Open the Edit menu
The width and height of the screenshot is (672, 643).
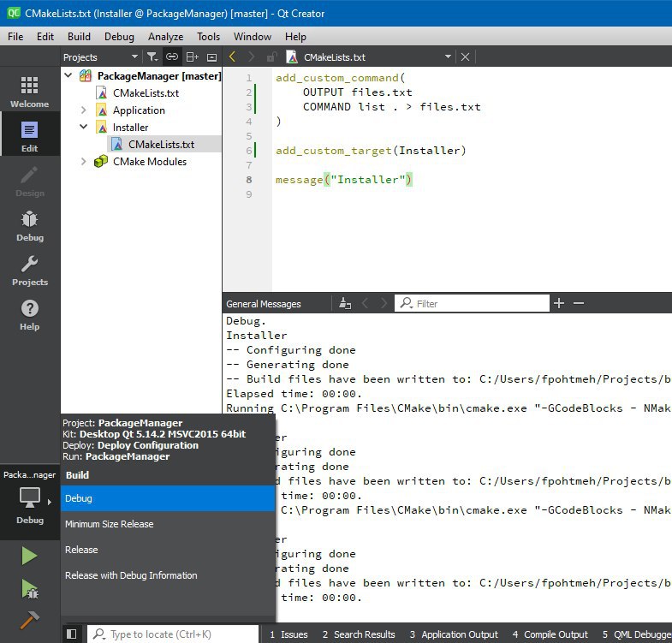coord(45,37)
